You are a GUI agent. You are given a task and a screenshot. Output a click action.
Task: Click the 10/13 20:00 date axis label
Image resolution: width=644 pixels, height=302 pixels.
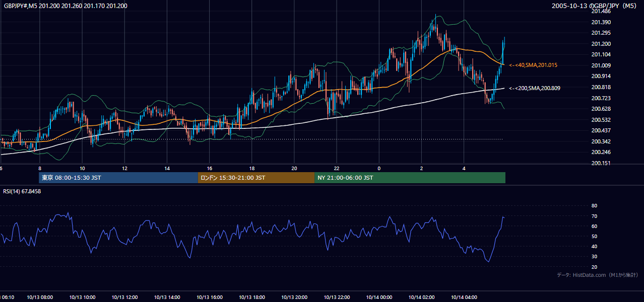pyautogui.click(x=294, y=297)
